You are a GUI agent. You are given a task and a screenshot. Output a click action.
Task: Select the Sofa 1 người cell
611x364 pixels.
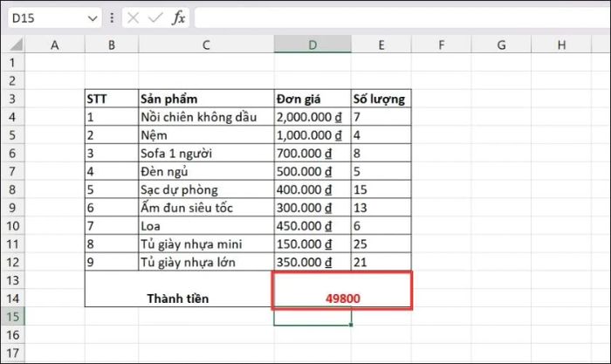(206, 153)
